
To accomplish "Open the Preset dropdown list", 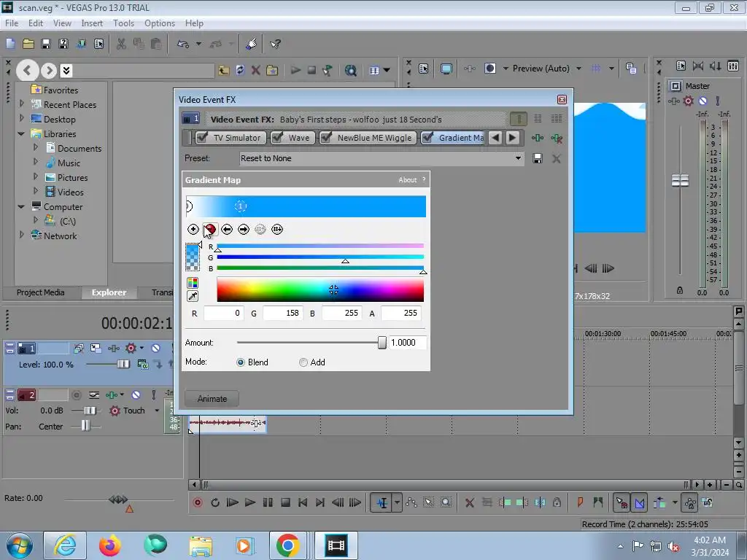I will (x=518, y=158).
